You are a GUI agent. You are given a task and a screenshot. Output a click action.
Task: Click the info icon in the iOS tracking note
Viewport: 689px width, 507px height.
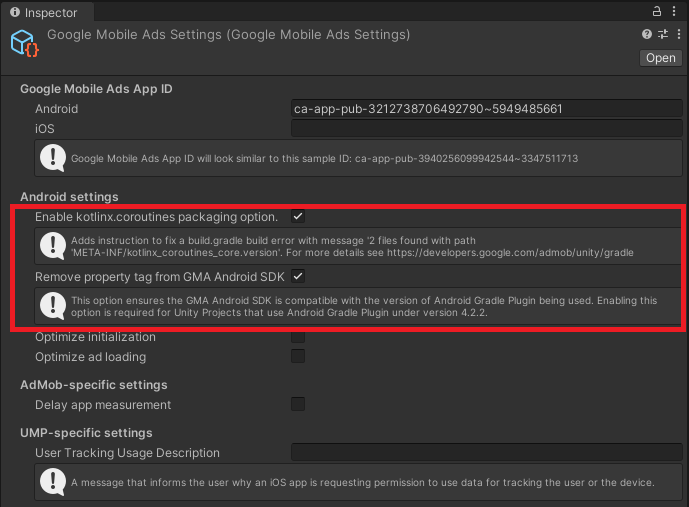53,482
